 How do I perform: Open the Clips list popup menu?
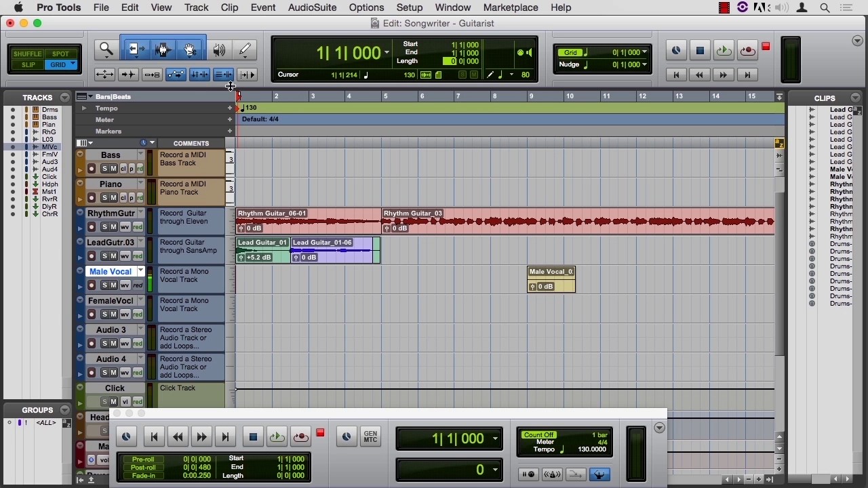[855, 98]
